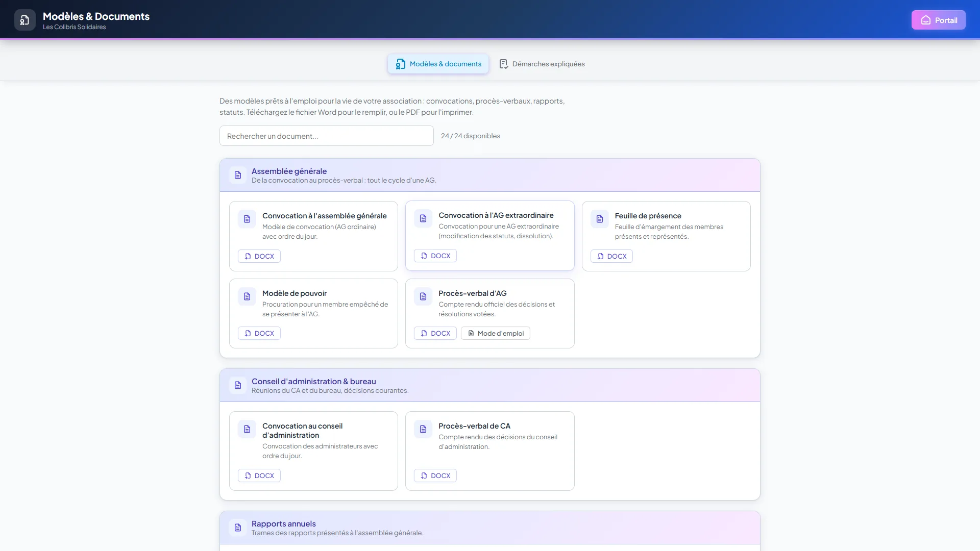Image resolution: width=980 pixels, height=551 pixels.
Task: Click the Rapports annuels section icon
Action: click(x=238, y=528)
